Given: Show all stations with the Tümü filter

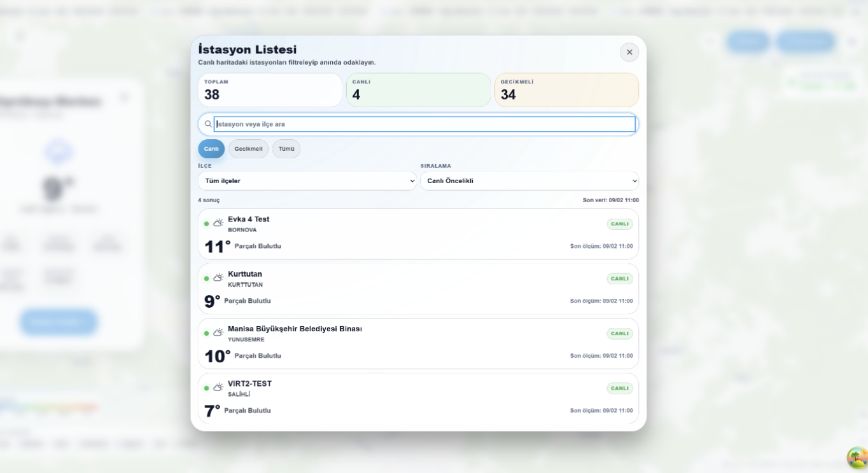Looking at the screenshot, I should click(x=286, y=149).
